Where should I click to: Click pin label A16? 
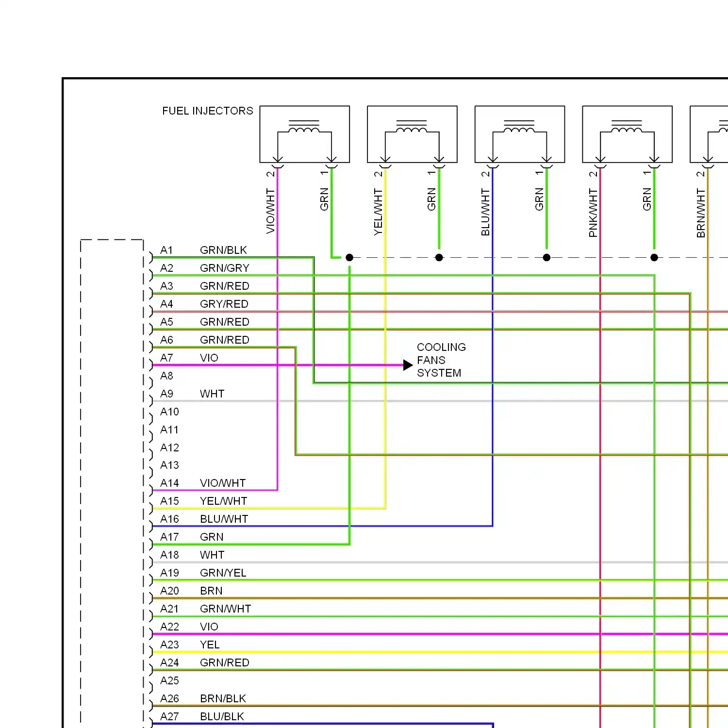tap(169, 519)
